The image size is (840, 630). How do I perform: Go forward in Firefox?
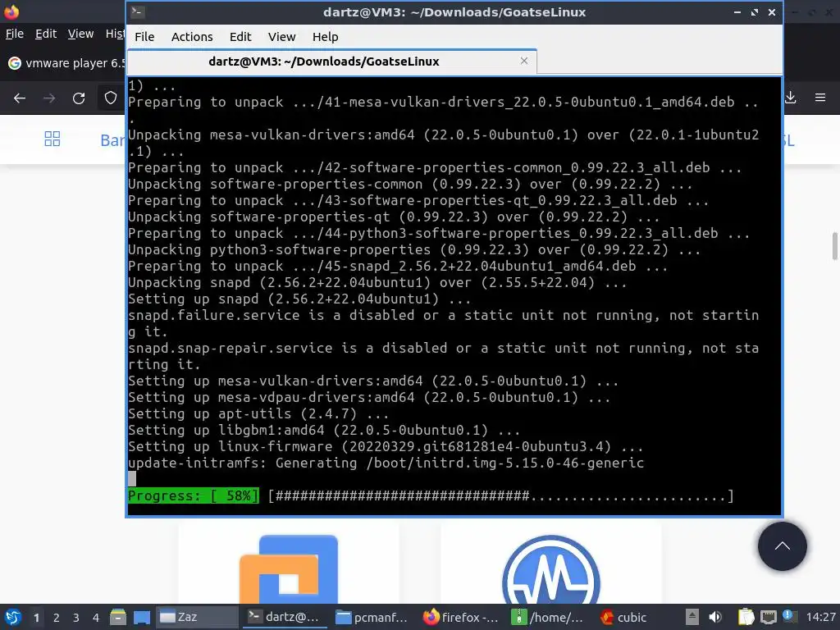(x=49, y=98)
